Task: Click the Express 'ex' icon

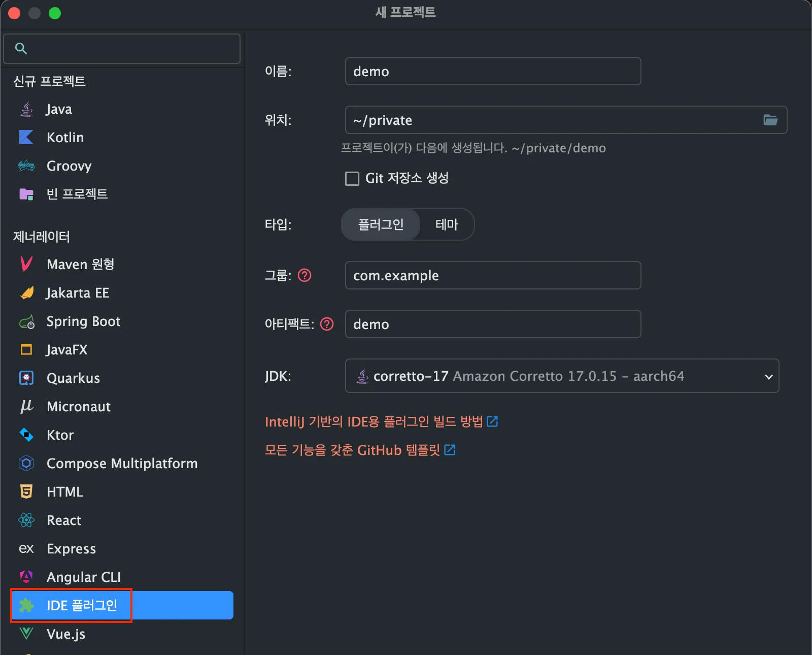Action: (x=26, y=549)
